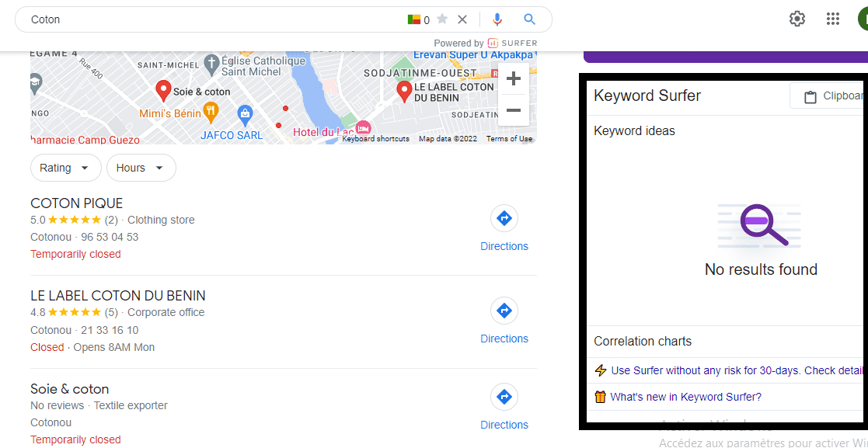Click the Benin flag volume icon
Image resolution: width=868 pixels, height=448 pixels.
[x=413, y=20]
